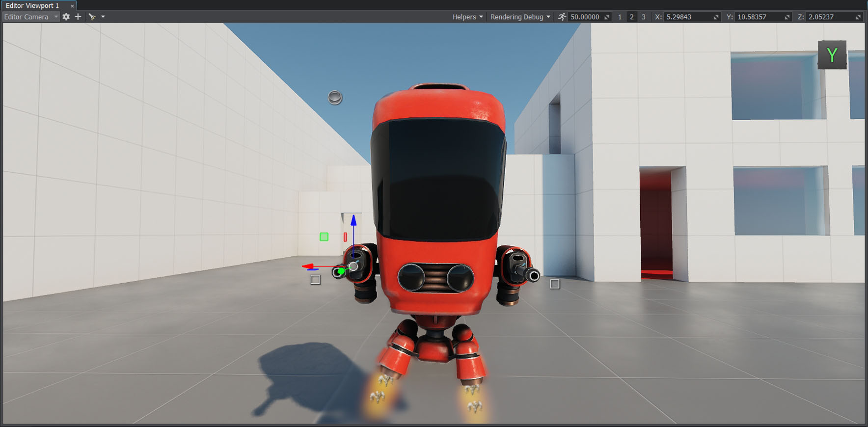This screenshot has height=427, width=868.
Task: Click the Y axis indicator in viewport corner
Action: pyautogui.click(x=832, y=55)
